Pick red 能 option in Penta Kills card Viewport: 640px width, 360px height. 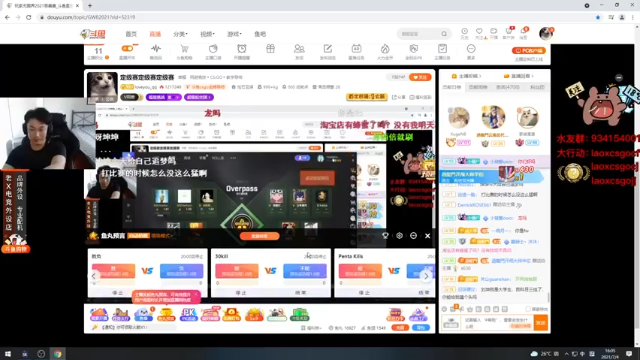360,271
